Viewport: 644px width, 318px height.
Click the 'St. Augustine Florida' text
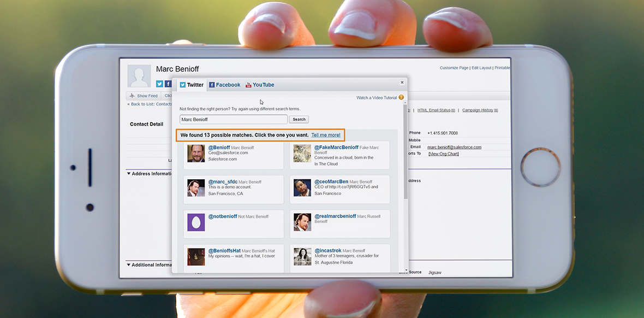click(333, 262)
